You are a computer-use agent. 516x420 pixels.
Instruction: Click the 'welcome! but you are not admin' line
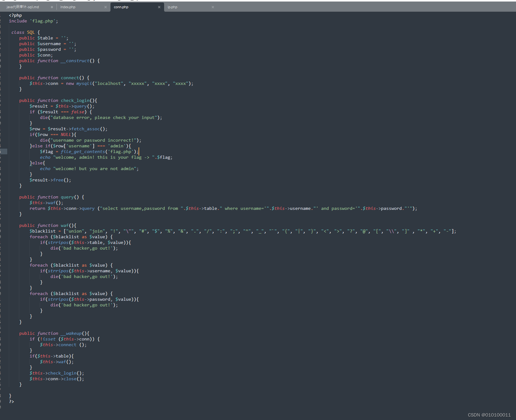(89, 169)
